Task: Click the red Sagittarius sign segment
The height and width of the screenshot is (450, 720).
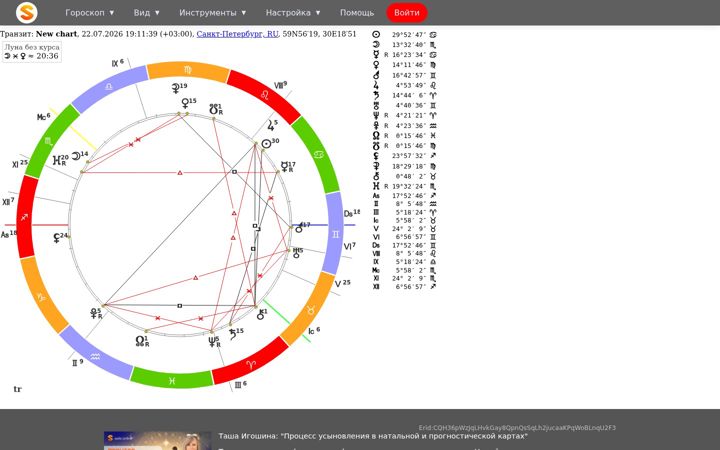Action: click(x=26, y=217)
